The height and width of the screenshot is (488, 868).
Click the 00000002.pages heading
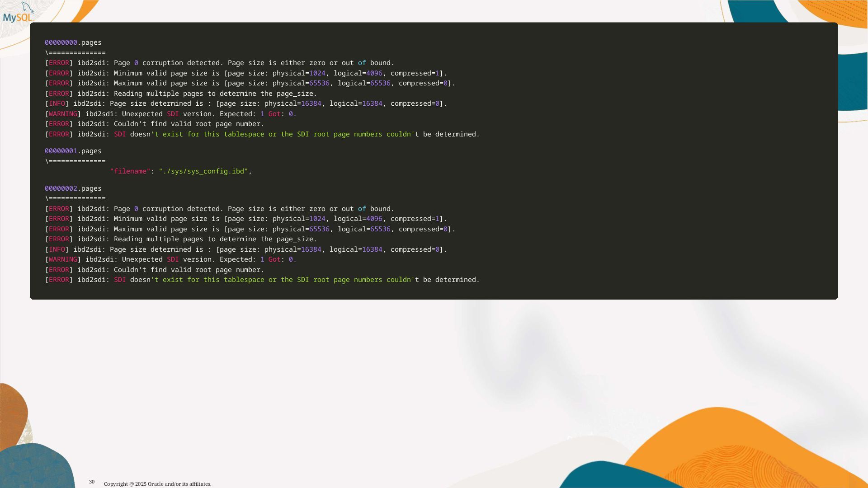(x=73, y=188)
